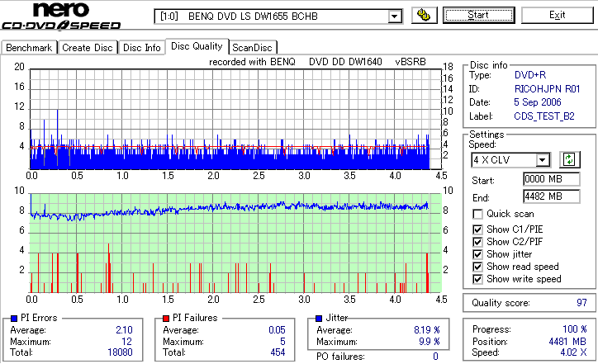The width and height of the screenshot is (598, 364).
Task: Click the Nero CD-DVD Speed logo
Action: 61,16
